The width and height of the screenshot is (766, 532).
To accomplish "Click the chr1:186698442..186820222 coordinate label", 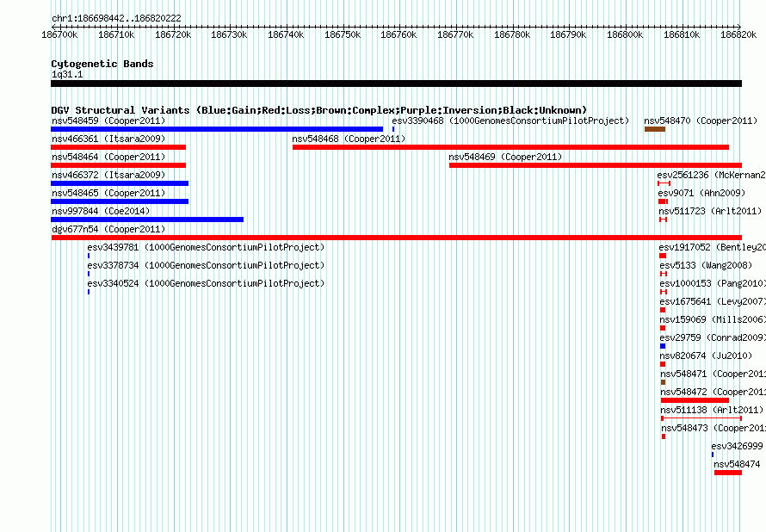I will click(x=116, y=18).
